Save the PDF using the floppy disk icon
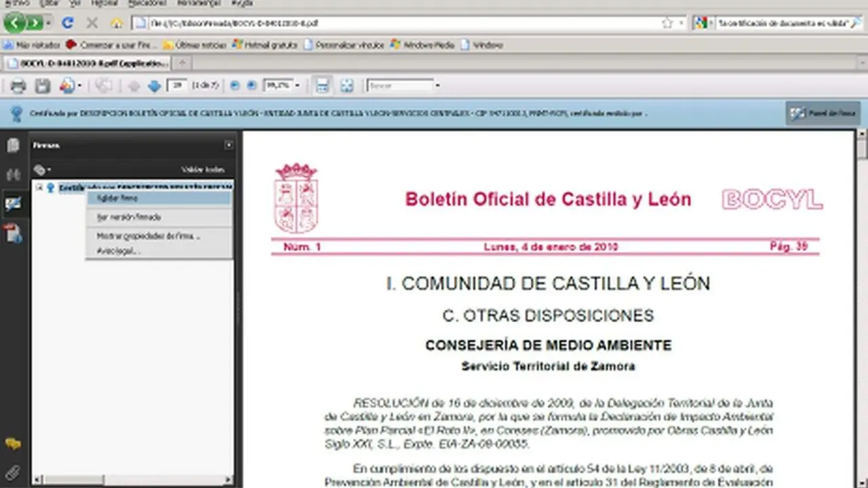 click(x=43, y=85)
